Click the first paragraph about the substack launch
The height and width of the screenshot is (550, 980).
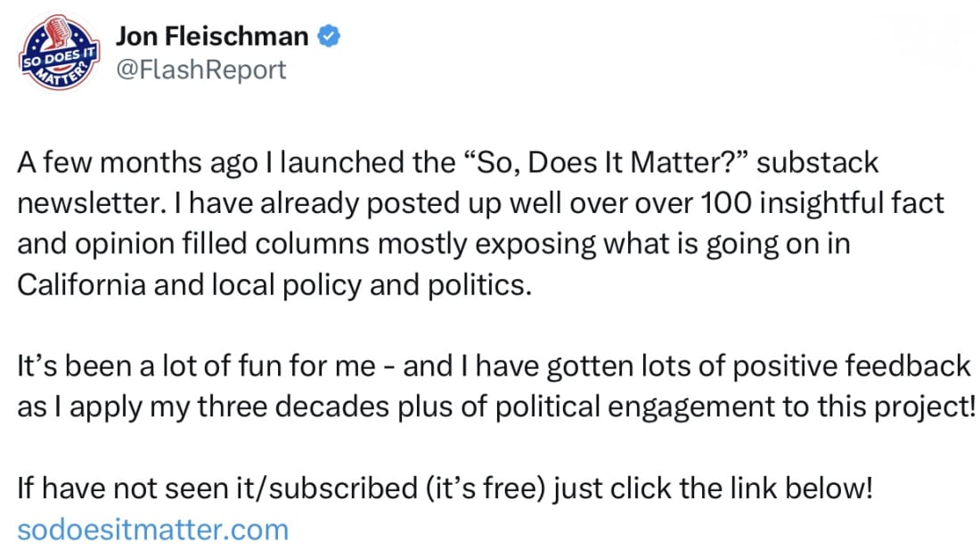[x=480, y=223]
